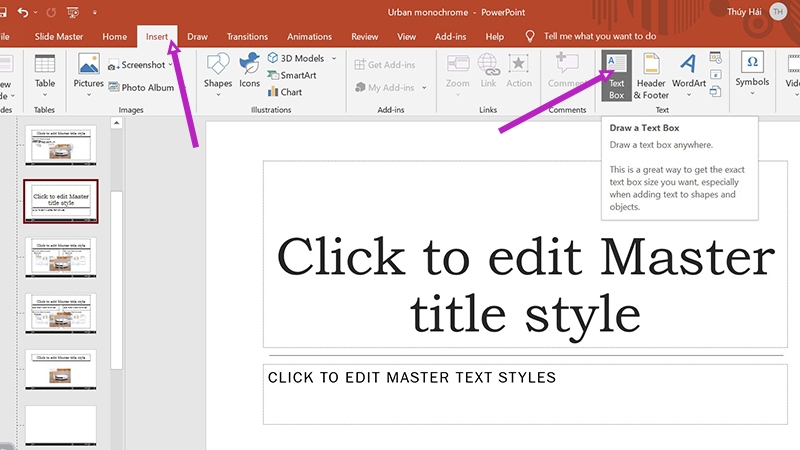Click the Screenshot camera icon
The height and width of the screenshot is (450, 800).
(x=113, y=65)
